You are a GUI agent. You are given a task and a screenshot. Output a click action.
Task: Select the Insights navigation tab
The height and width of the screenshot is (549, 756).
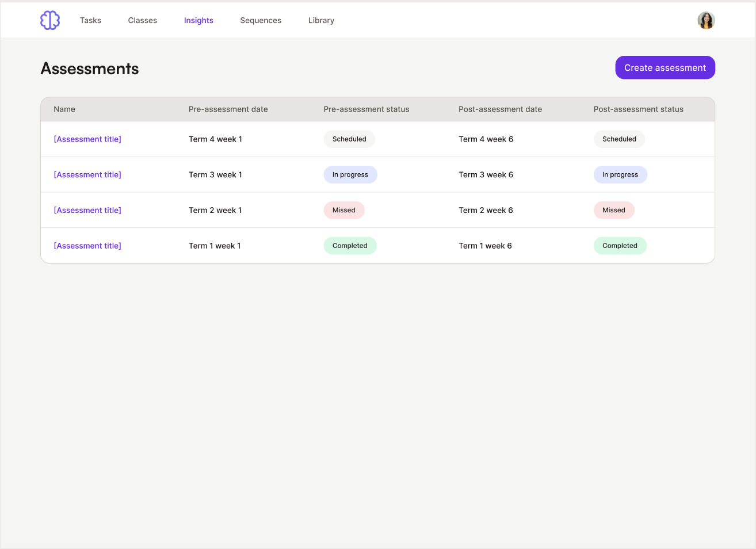pos(198,20)
